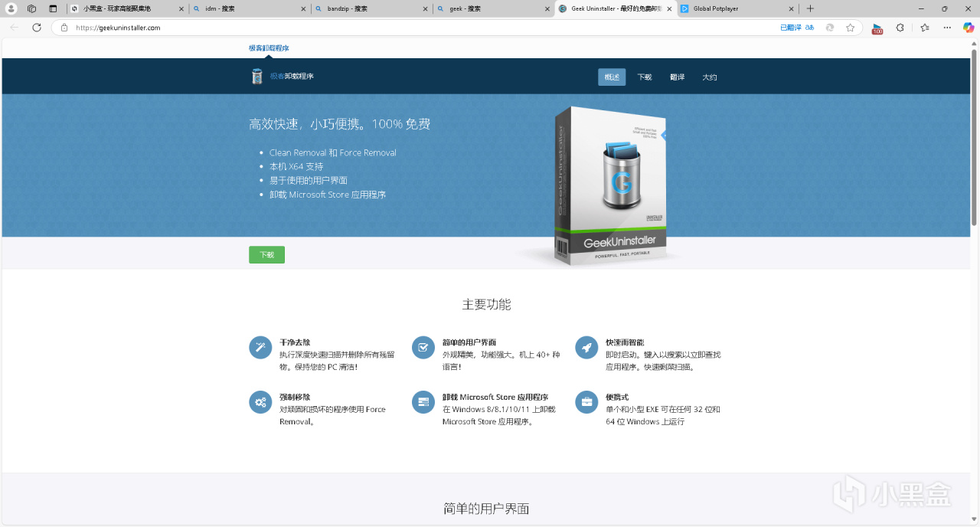This screenshot has width=980, height=527.
Task: Close the idm search tab
Action: pos(302,8)
